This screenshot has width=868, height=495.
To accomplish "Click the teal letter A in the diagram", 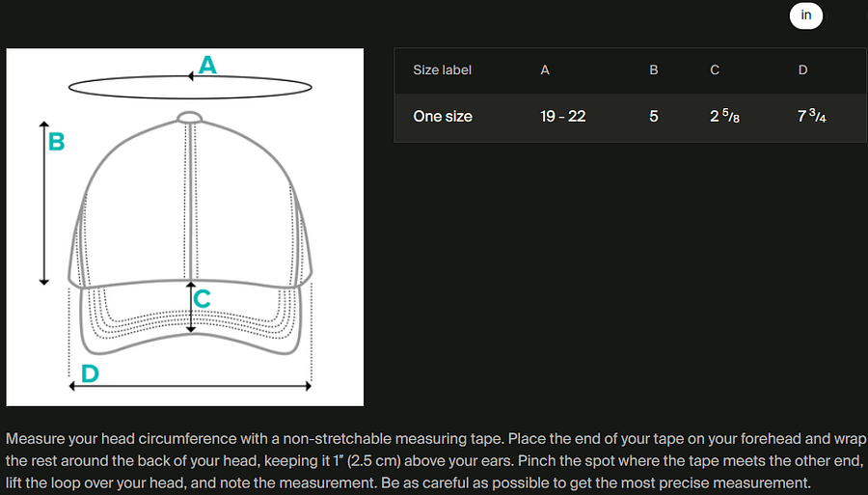I will [x=207, y=65].
